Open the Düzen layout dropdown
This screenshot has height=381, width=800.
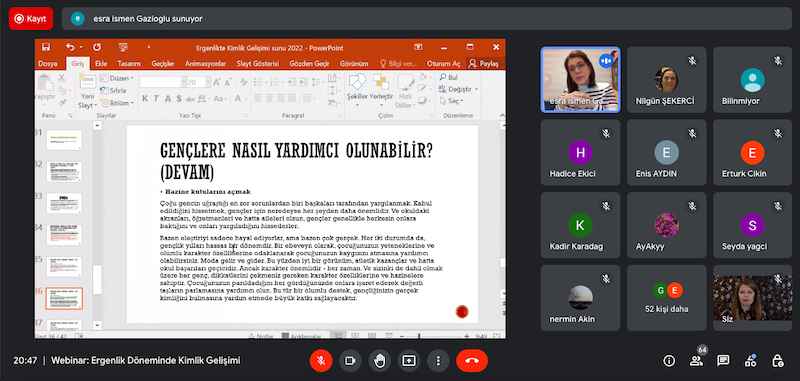[117, 79]
